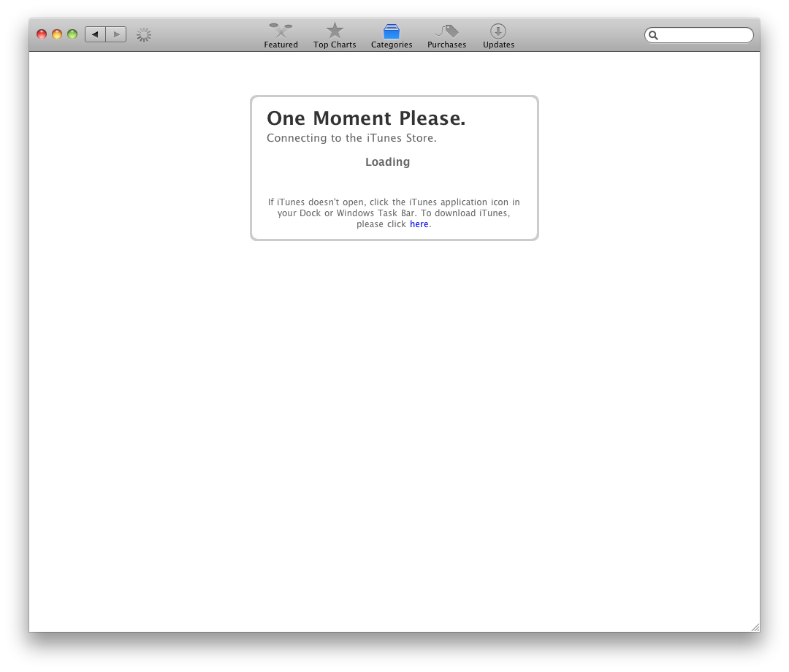Zoom the window with green button

point(72,34)
